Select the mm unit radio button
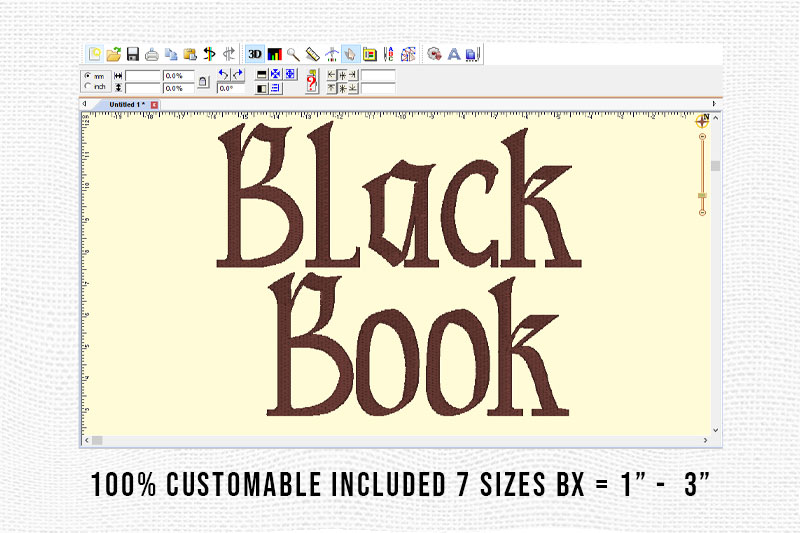 coord(88,75)
